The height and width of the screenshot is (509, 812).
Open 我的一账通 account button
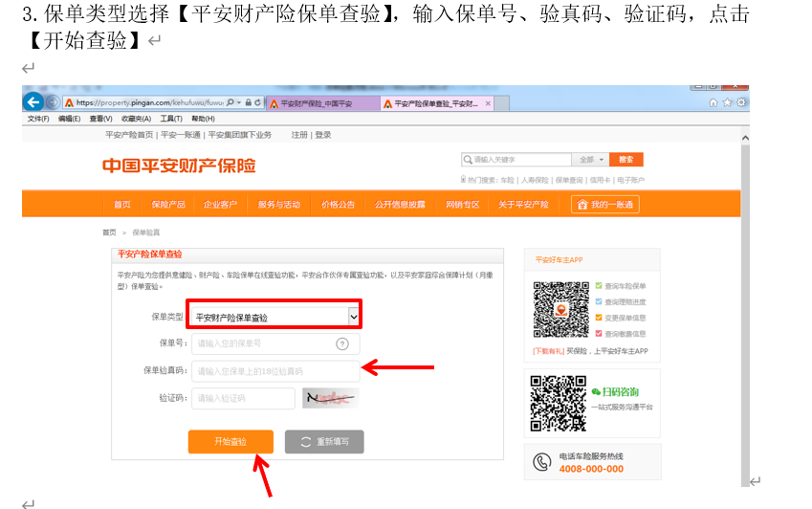pos(604,205)
